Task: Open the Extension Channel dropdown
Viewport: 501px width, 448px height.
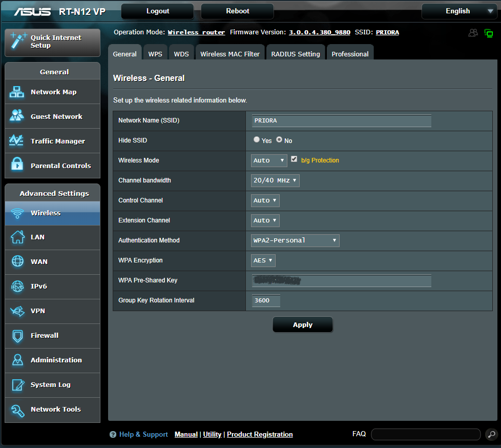Action: (x=265, y=220)
